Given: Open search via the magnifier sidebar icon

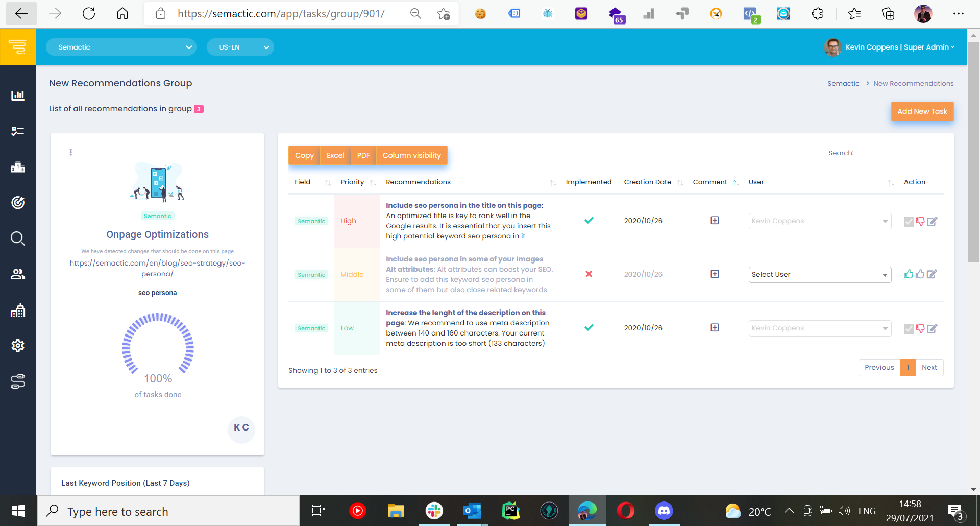Looking at the screenshot, I should pyautogui.click(x=18, y=238).
